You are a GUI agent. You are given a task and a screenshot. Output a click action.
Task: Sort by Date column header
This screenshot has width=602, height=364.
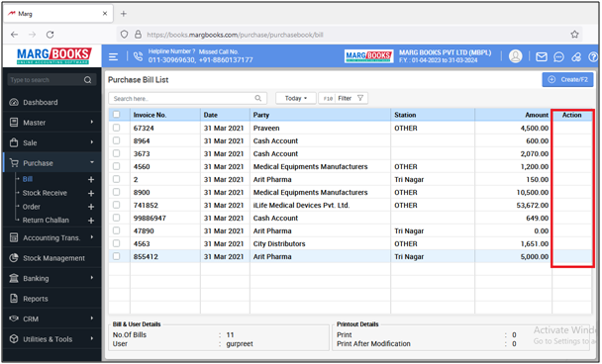click(210, 115)
